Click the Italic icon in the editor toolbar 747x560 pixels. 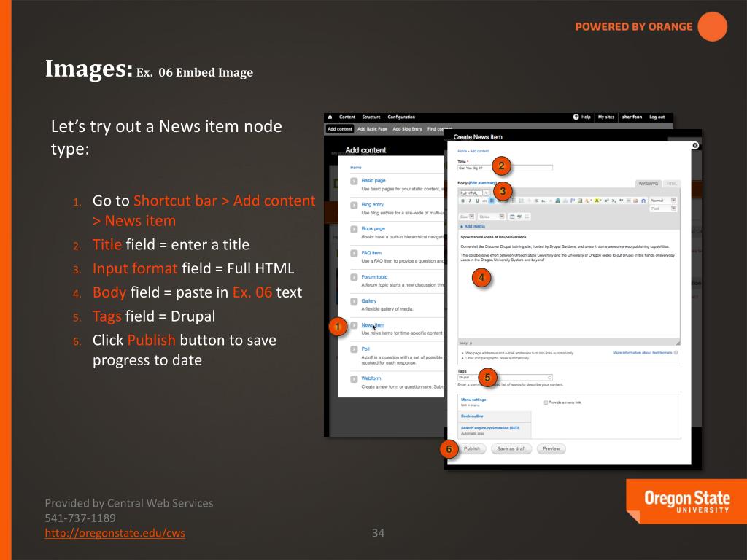pyautogui.click(x=471, y=201)
